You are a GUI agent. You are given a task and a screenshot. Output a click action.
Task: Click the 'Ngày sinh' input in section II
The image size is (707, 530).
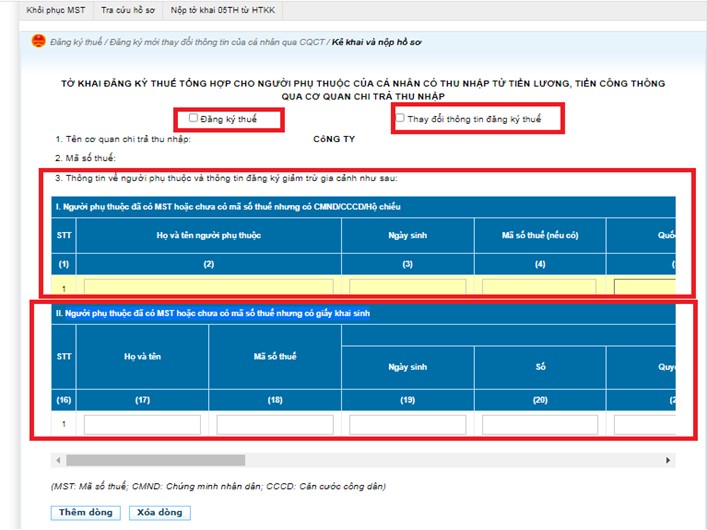(408, 425)
